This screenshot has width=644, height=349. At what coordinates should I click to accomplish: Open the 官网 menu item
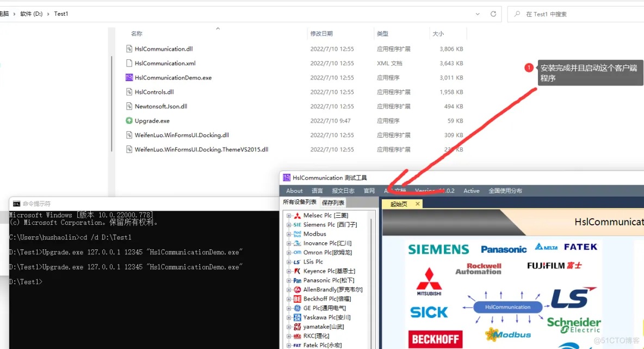coord(369,191)
